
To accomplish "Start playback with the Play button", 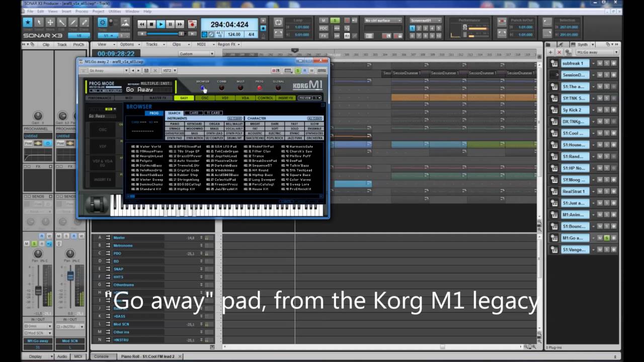I will [x=161, y=24].
